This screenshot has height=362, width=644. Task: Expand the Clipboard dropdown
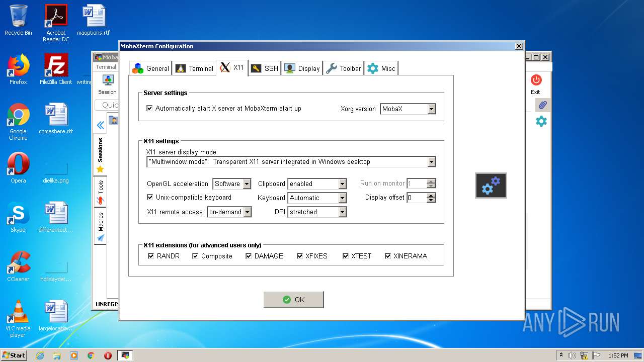pos(342,184)
